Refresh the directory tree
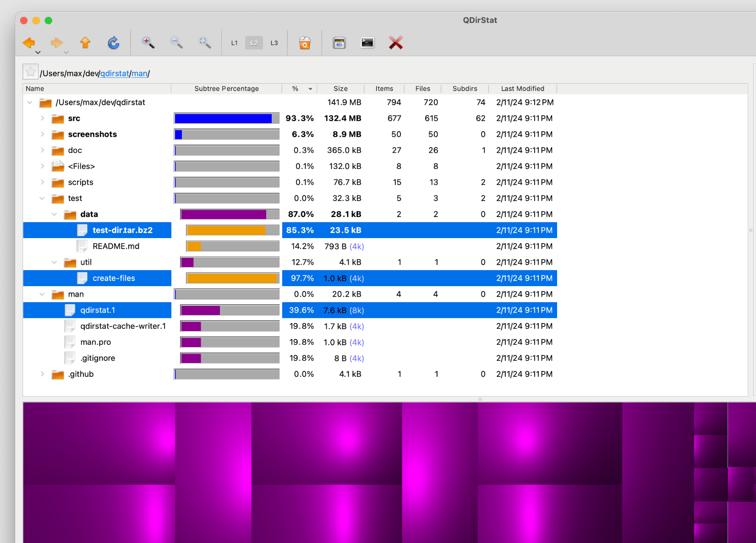Viewport: 756px width, 543px height. point(113,43)
